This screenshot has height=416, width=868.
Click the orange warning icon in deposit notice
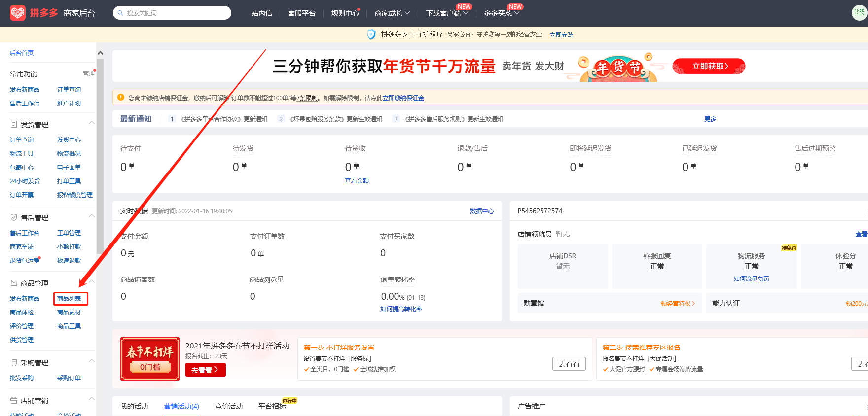[x=121, y=98]
